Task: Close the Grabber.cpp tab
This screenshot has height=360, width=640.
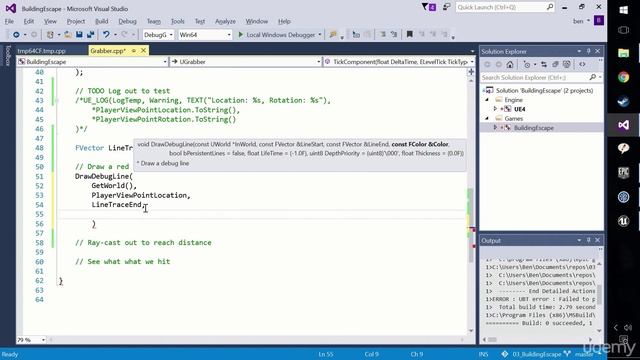Action: click(143, 51)
